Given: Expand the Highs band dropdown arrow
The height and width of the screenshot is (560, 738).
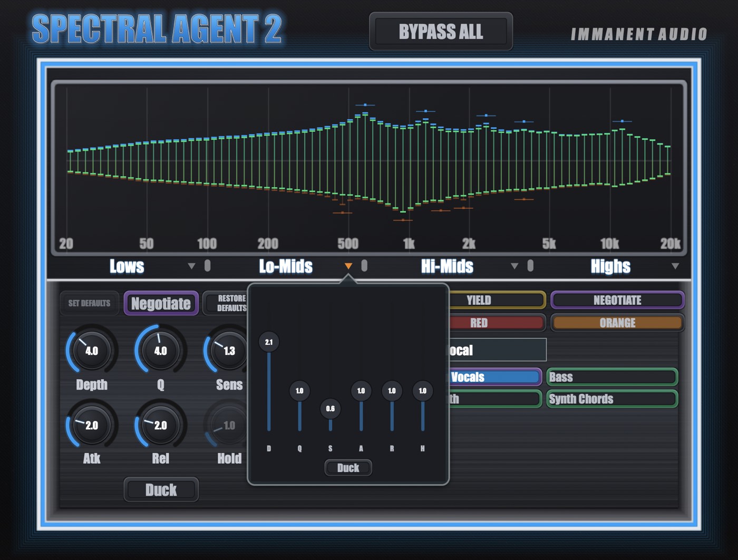Looking at the screenshot, I should point(675,266).
